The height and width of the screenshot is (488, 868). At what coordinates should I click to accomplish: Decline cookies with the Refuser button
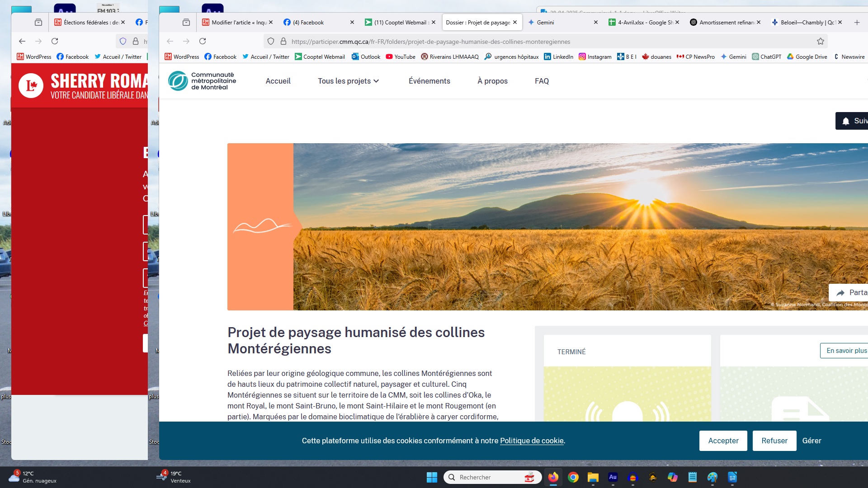(774, 441)
